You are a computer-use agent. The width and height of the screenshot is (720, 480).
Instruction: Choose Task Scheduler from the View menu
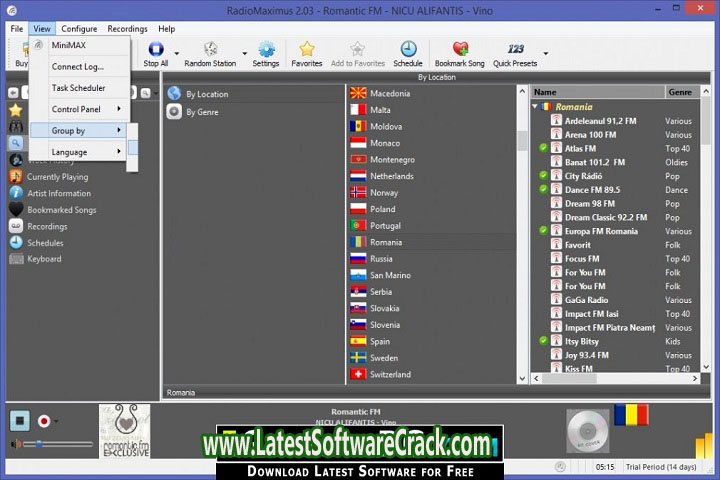click(78, 88)
